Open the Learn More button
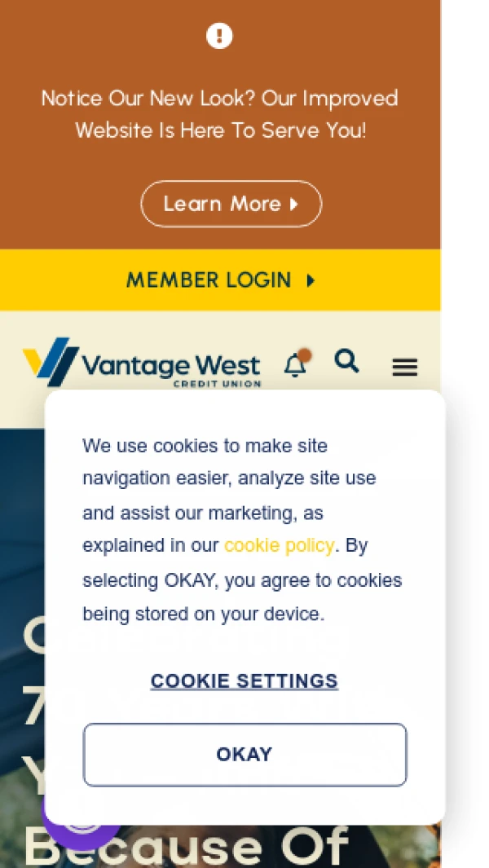This screenshot has height=868, width=489. point(231,204)
